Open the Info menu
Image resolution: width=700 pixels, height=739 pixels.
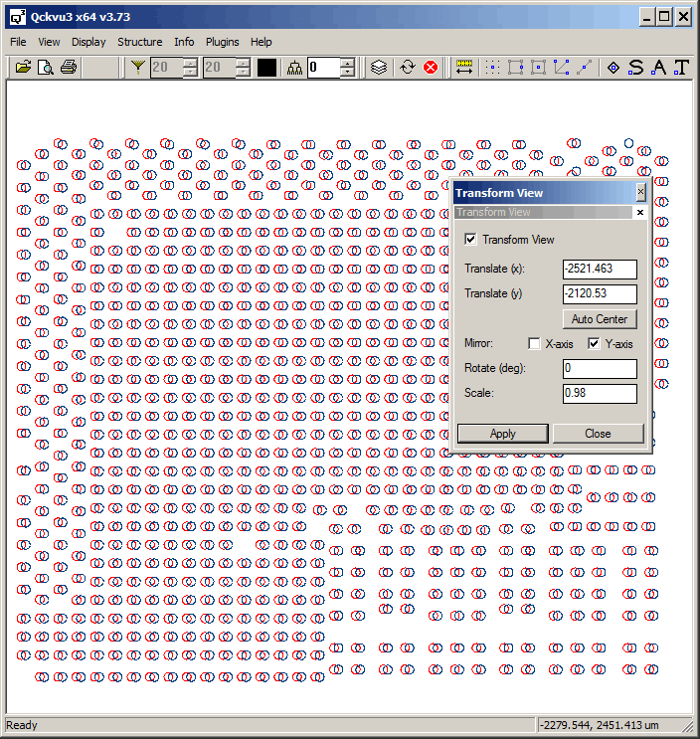click(184, 42)
